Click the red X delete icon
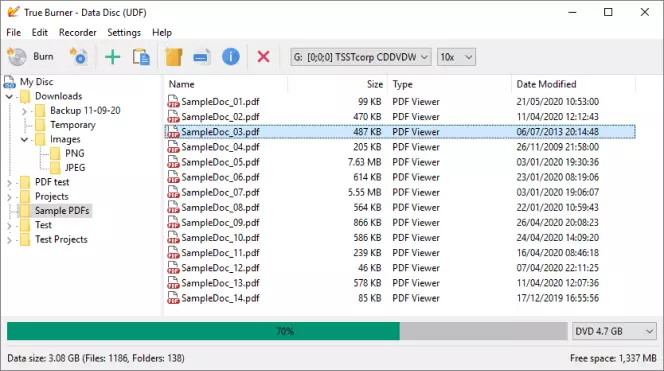664x371 pixels. click(x=263, y=57)
